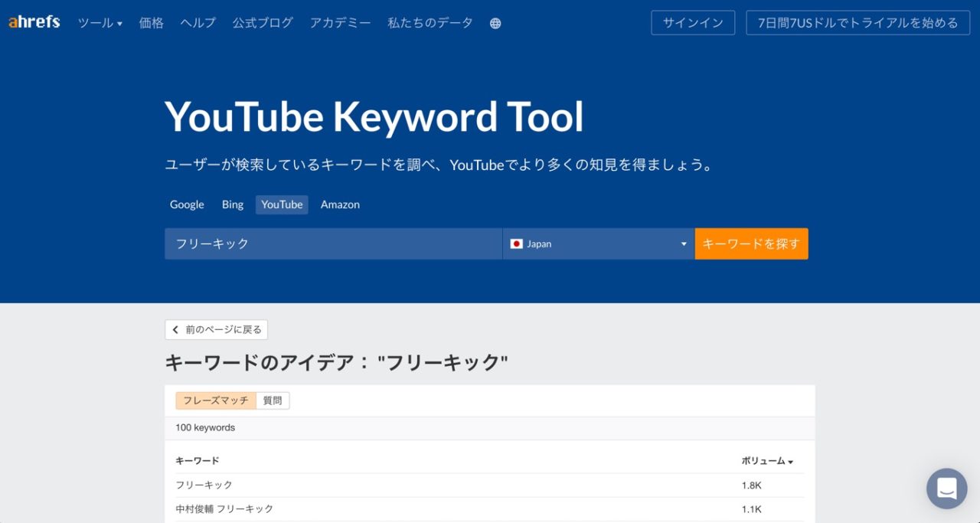
Task: Click the サインイン button
Action: 693,22
